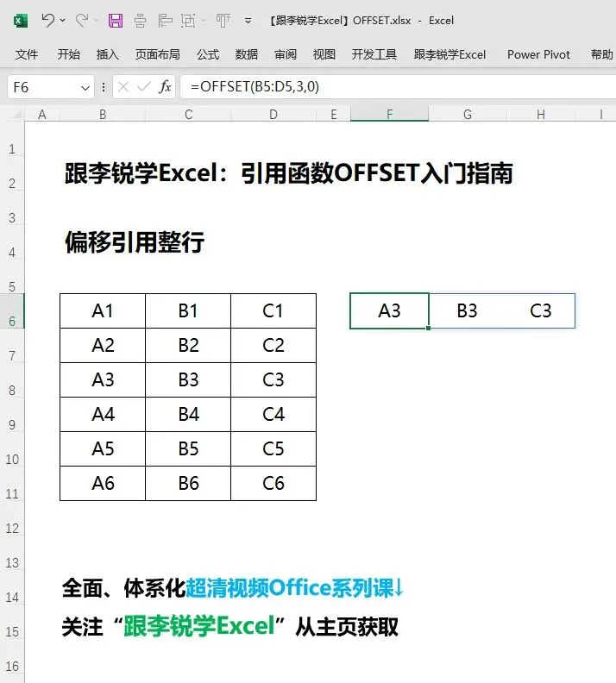Click cell containing C4
This screenshot has height=683, width=616.
[x=273, y=414]
